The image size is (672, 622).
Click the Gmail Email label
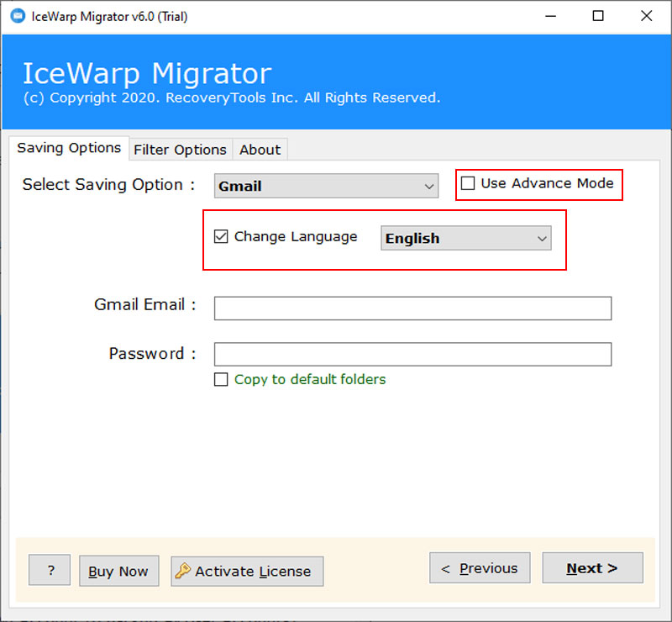coord(144,304)
